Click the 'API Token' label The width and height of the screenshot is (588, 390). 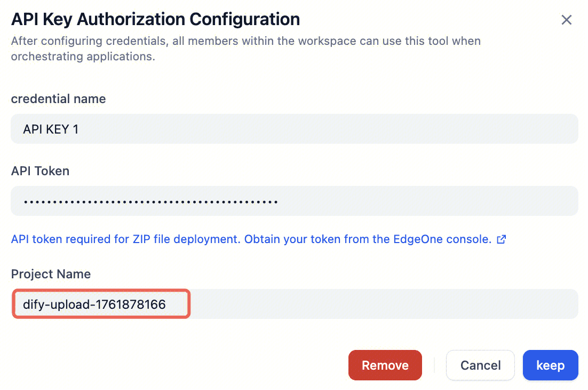coord(40,171)
